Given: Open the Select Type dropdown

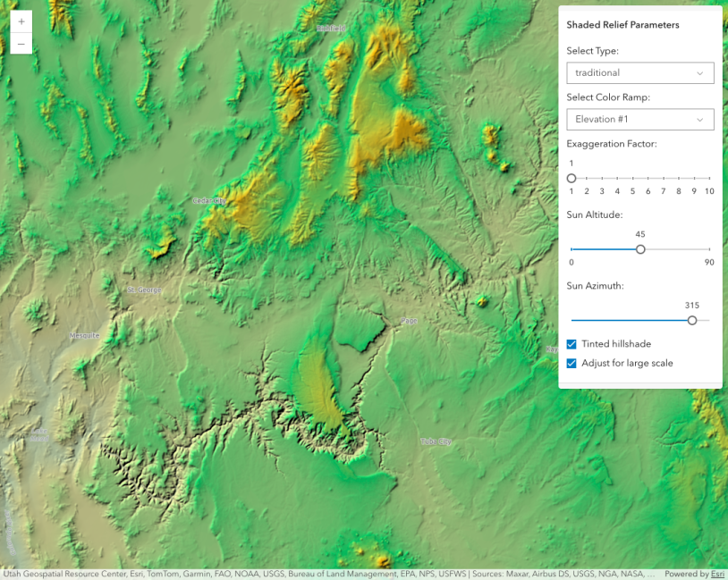Looking at the screenshot, I should click(x=639, y=72).
